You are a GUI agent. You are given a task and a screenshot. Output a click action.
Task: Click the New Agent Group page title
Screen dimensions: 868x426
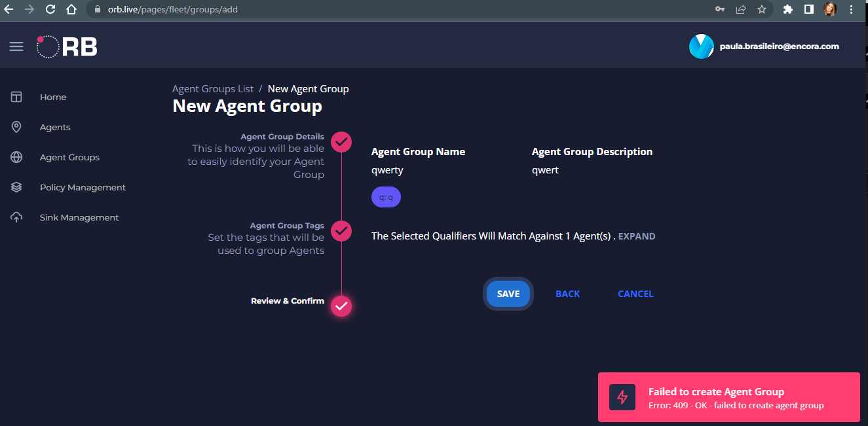247,106
